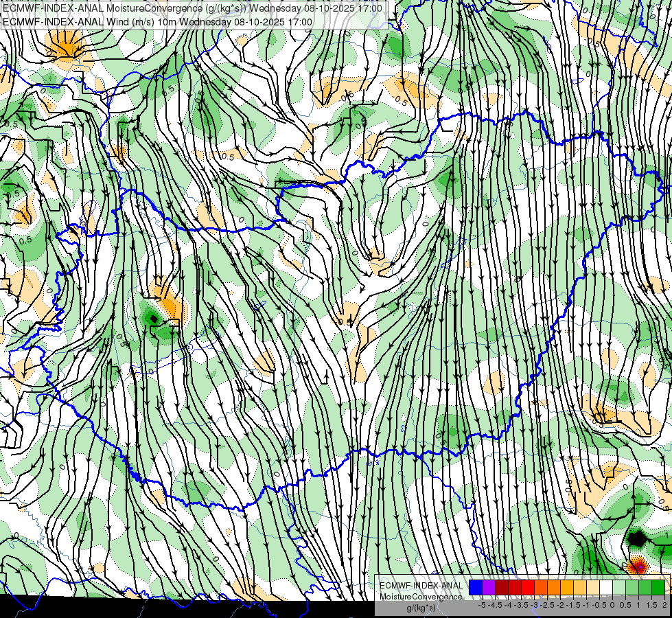The width and height of the screenshot is (672, 618).
Task: Click the 'g/(kg*s)' unit label in legend
Action: coord(421,608)
